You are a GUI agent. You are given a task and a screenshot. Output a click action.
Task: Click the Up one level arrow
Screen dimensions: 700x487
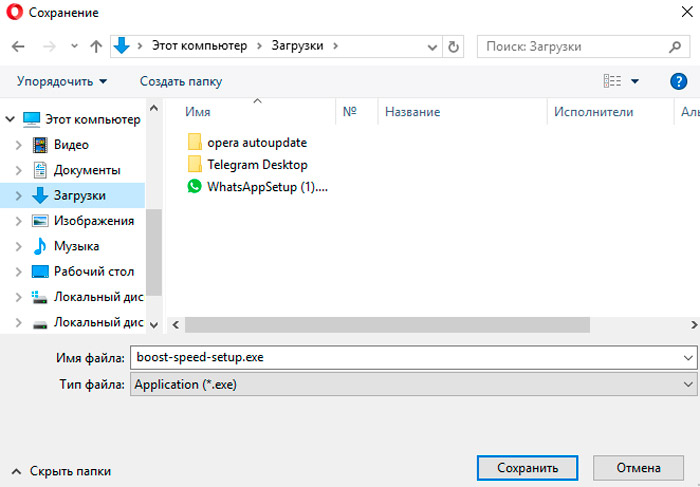96,46
